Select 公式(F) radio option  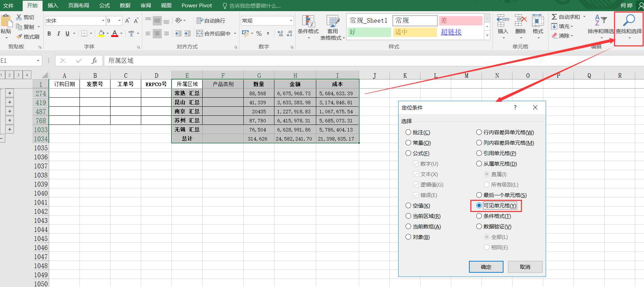tap(408, 153)
